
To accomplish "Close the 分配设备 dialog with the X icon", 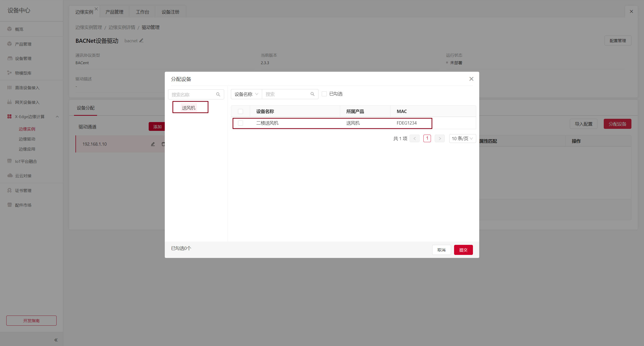I will (x=471, y=79).
